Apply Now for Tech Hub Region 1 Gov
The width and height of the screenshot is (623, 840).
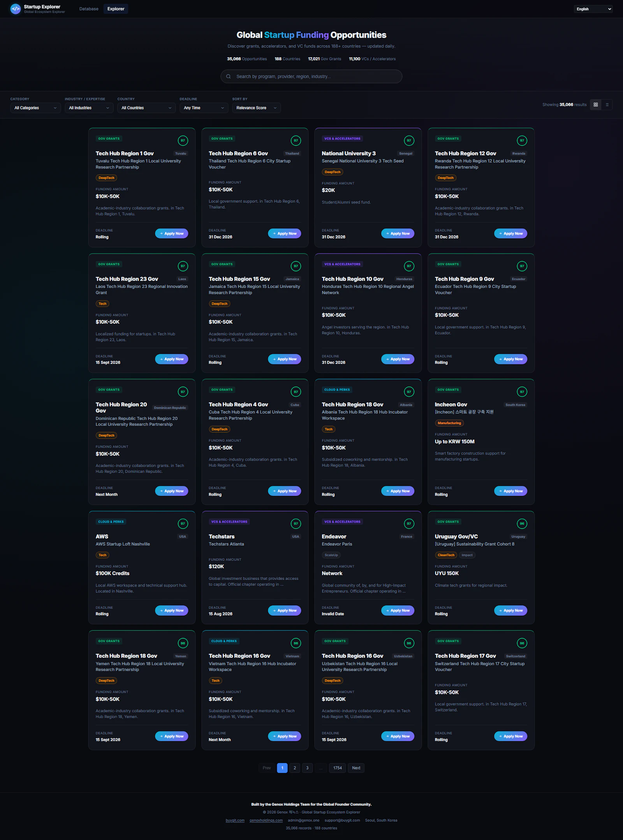[x=172, y=234]
